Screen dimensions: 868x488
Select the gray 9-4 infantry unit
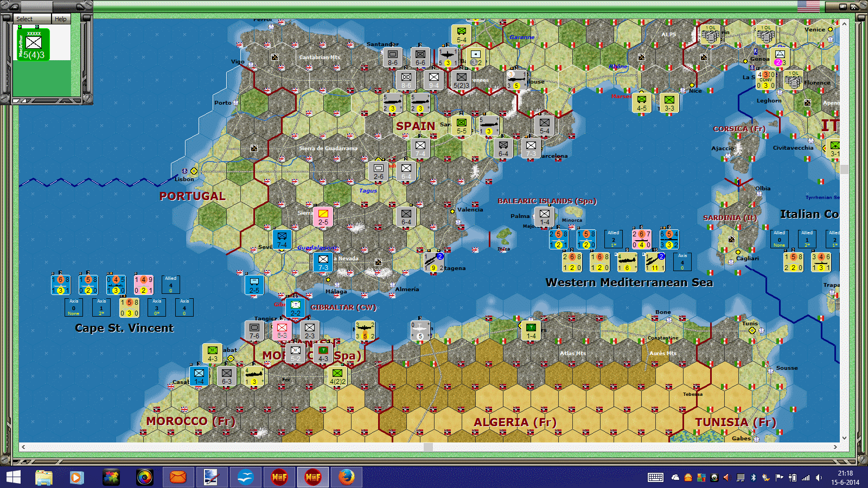(x=433, y=80)
